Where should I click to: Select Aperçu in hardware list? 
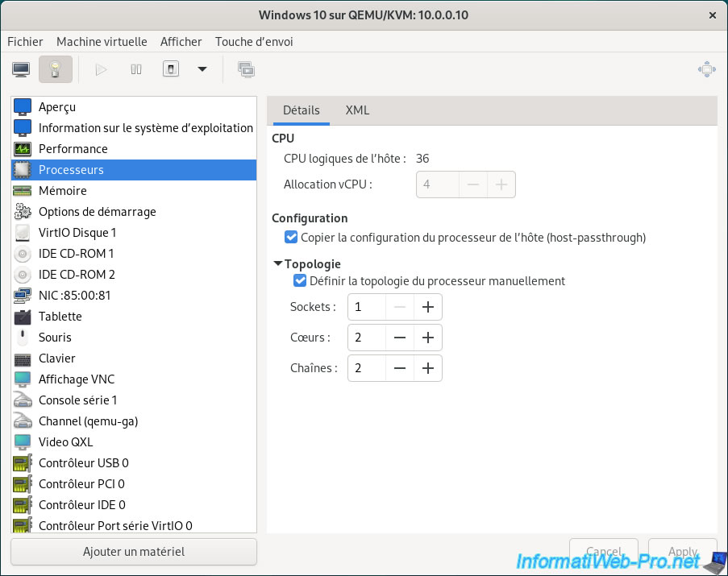point(134,107)
